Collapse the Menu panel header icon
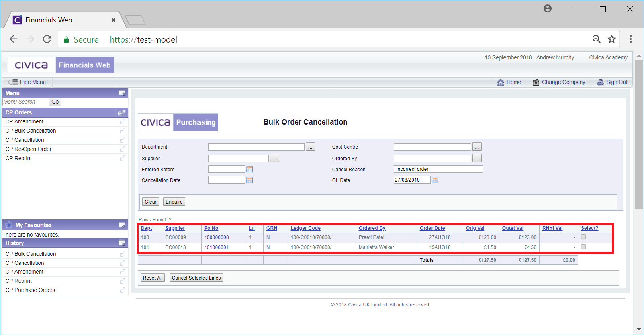Screen dimensions: 644x335 [x=122, y=93]
